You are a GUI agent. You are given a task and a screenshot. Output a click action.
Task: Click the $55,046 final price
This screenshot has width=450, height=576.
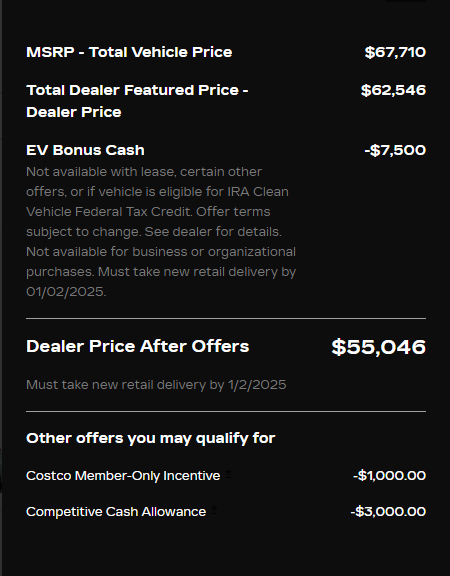point(379,347)
